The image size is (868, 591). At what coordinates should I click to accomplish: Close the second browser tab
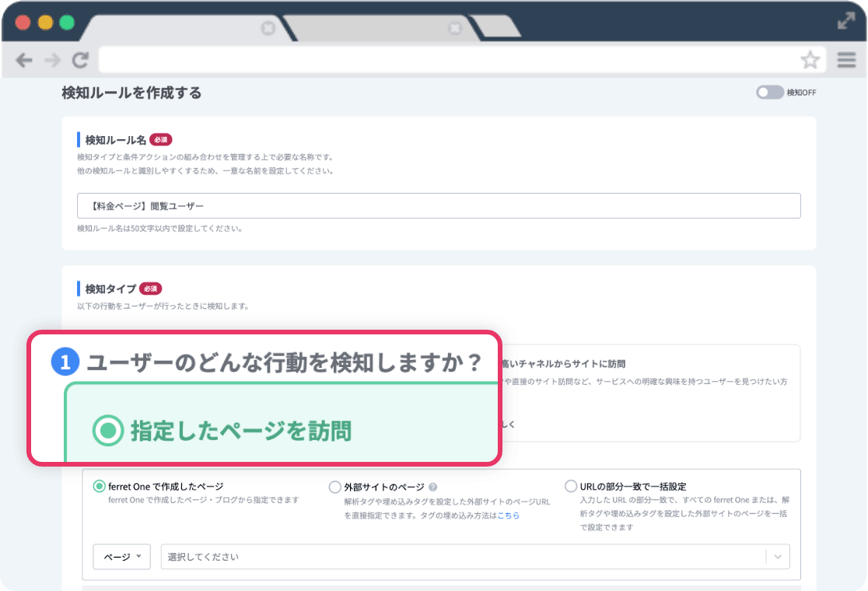456,29
